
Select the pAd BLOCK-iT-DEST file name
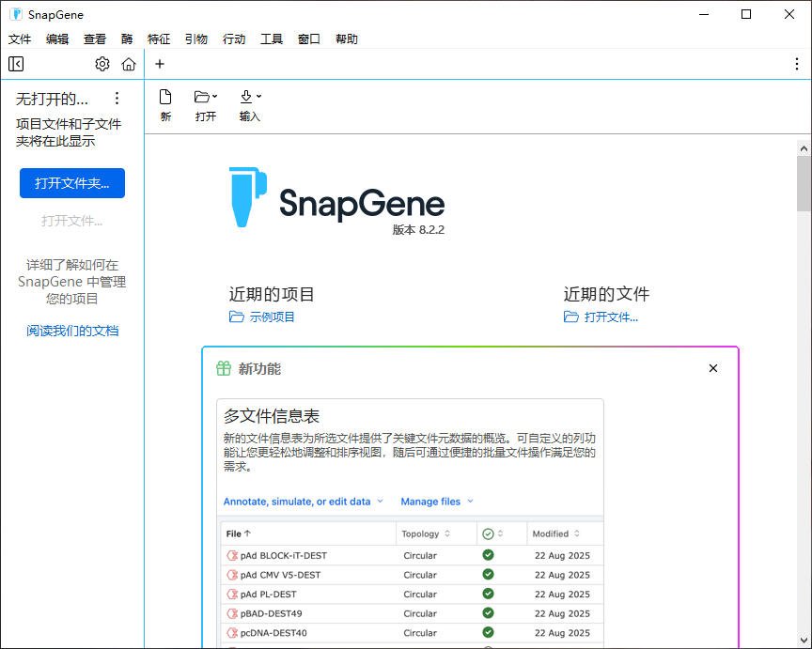click(284, 555)
